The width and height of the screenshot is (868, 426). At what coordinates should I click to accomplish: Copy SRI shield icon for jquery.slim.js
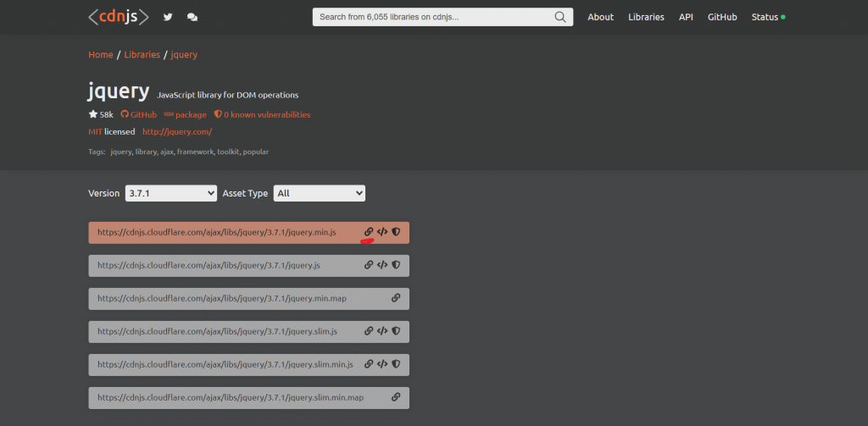pyautogui.click(x=396, y=331)
